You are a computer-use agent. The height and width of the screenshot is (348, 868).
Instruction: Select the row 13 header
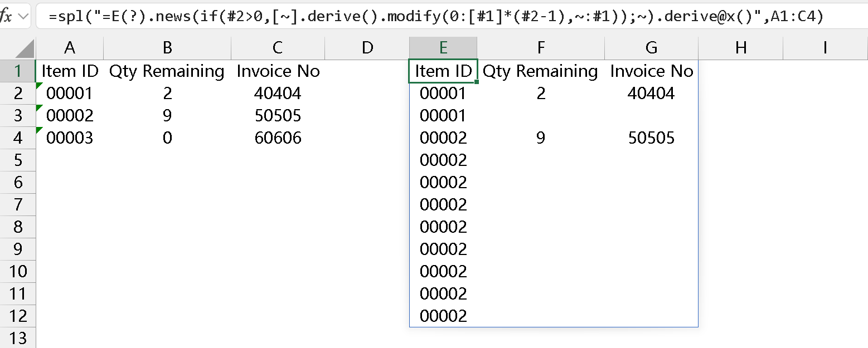pyautogui.click(x=18, y=338)
